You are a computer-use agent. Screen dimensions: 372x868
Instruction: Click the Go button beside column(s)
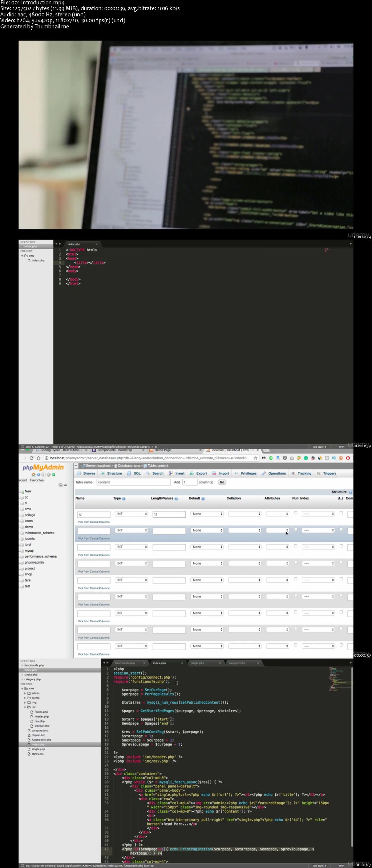222,482
